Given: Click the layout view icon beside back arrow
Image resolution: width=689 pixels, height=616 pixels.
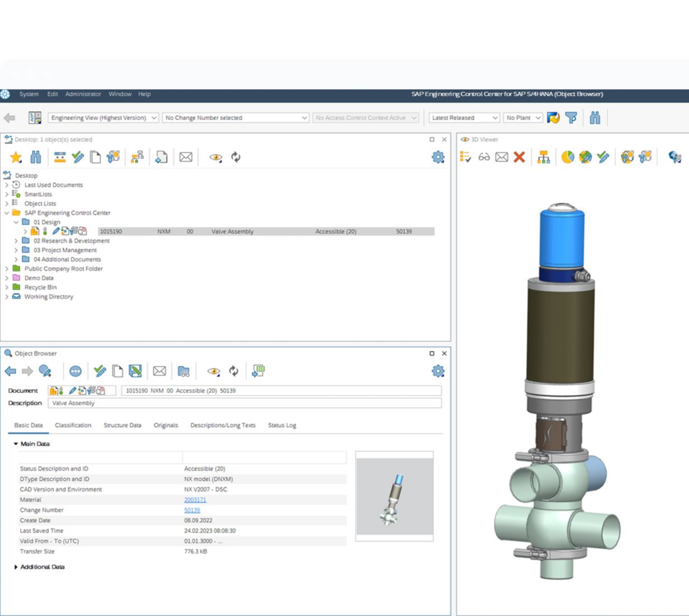Looking at the screenshot, I should point(35,118).
